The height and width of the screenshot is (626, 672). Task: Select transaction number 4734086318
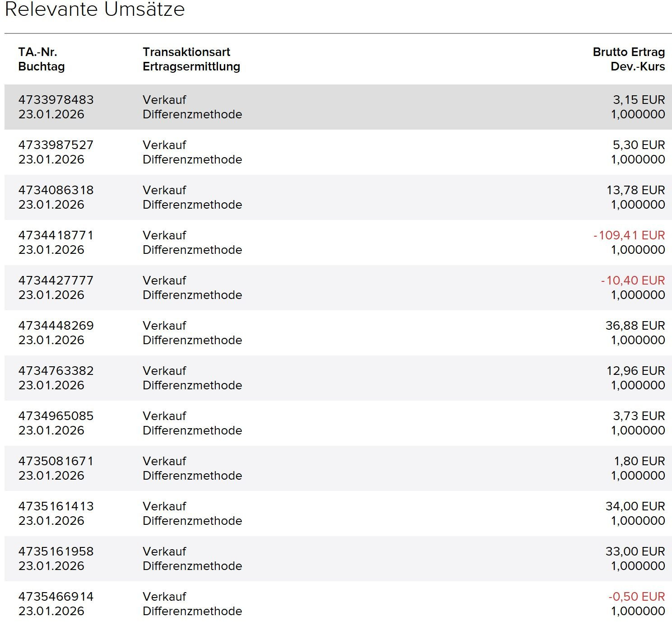click(56, 190)
